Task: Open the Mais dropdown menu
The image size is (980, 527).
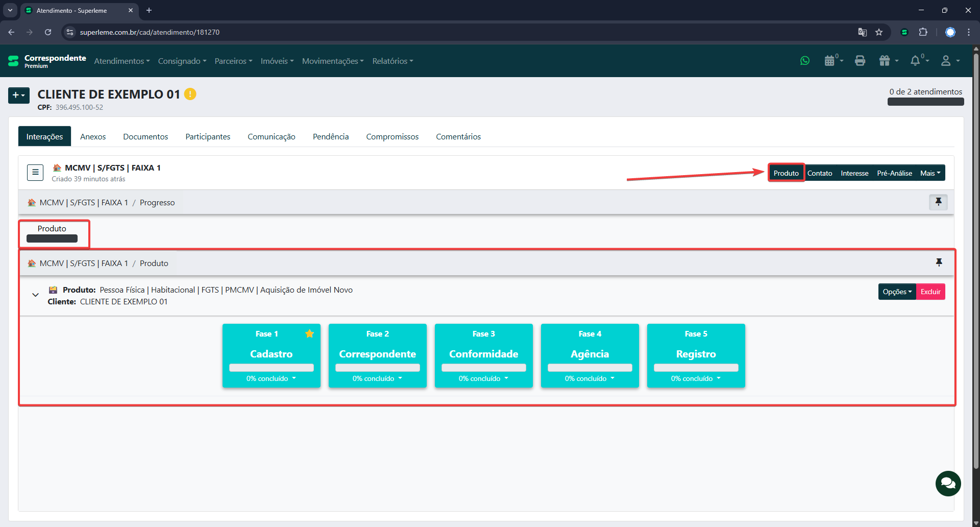Action: click(x=930, y=173)
